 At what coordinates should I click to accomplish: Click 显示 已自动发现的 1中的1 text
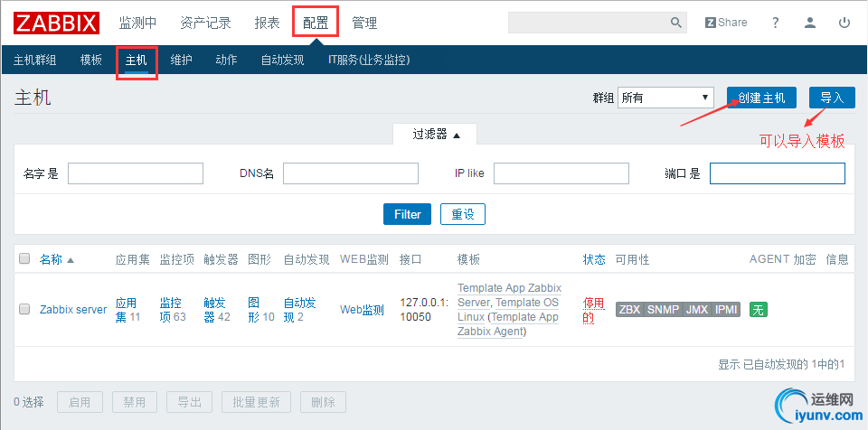click(781, 364)
